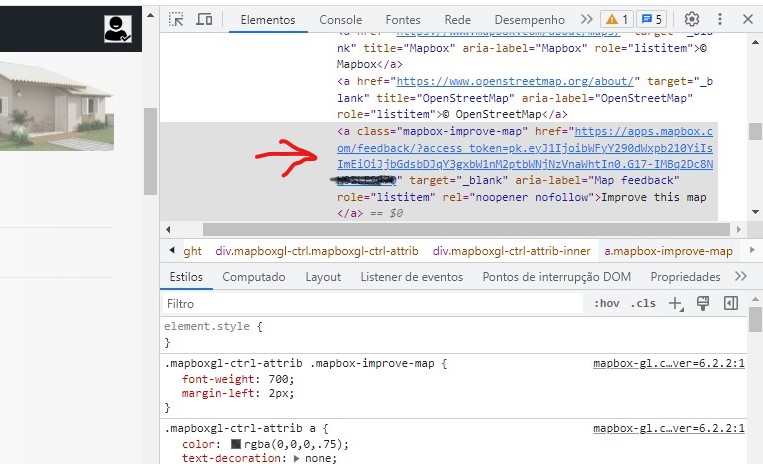
Task: Open the Desempenho tab
Action: (x=529, y=20)
